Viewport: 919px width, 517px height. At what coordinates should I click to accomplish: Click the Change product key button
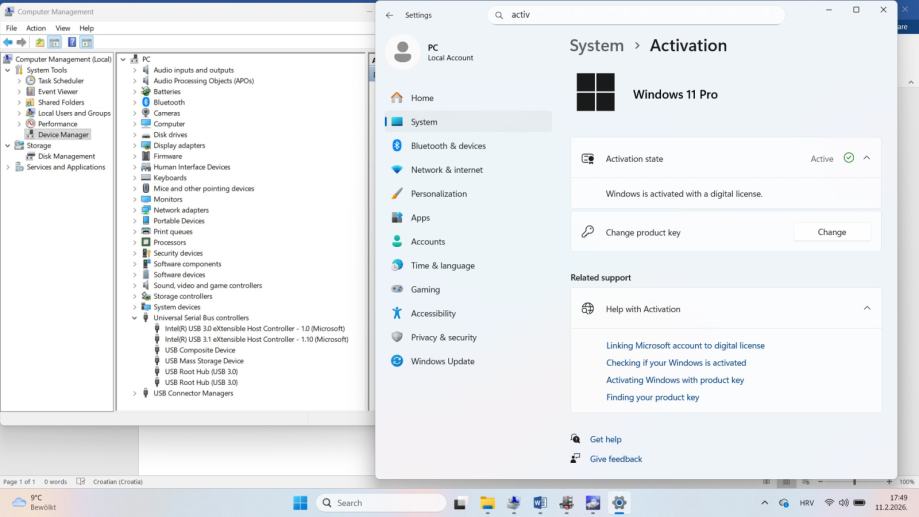coord(831,232)
